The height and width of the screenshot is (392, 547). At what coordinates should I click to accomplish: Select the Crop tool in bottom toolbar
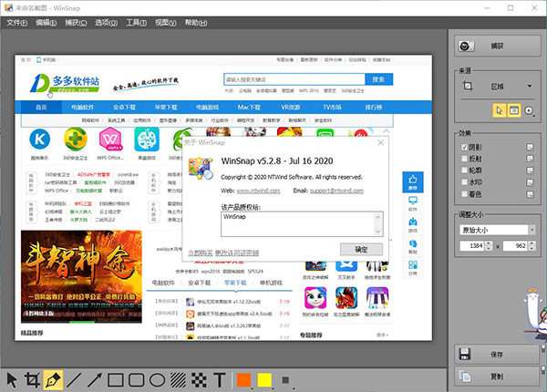click(x=32, y=380)
